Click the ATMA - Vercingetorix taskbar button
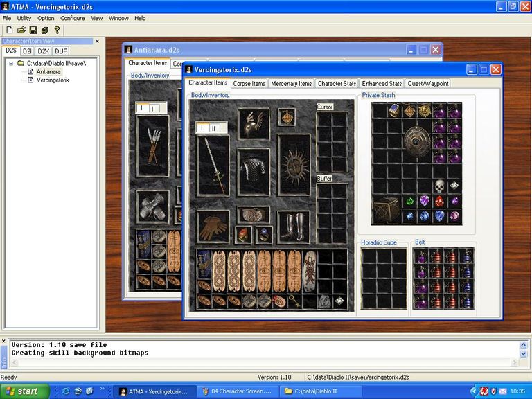This screenshot has width=532, height=399. 154,391
